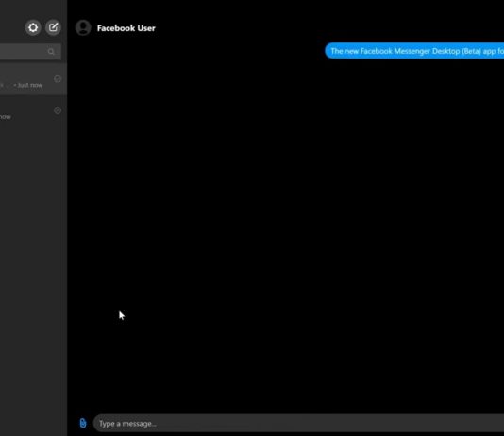Image resolution: width=504 pixels, height=436 pixels.
Task: Start a new message with compose icon
Action: [x=53, y=27]
